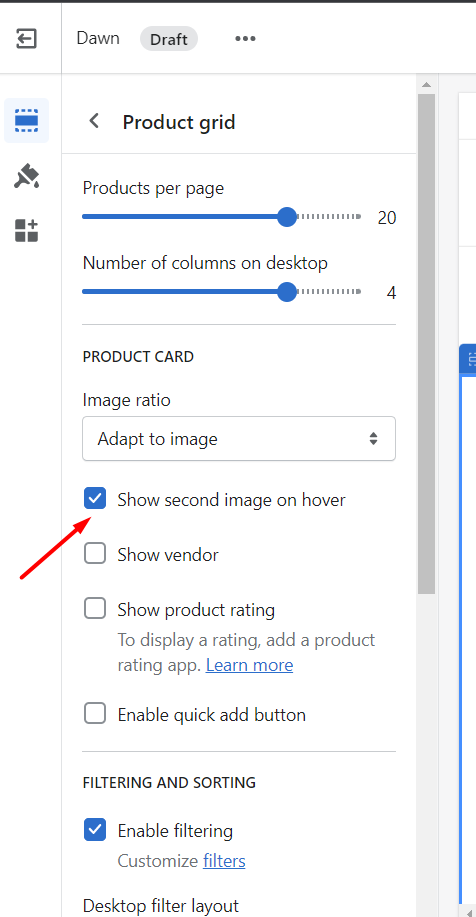Image resolution: width=476 pixels, height=917 pixels.
Task: Click the blue section handle icon in preview
Action: (x=470, y=359)
